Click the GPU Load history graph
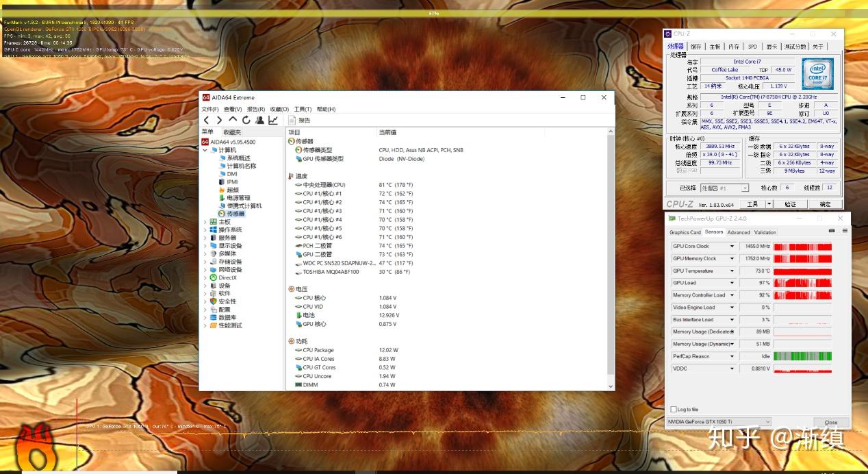The height and width of the screenshot is (474, 868). (803, 283)
